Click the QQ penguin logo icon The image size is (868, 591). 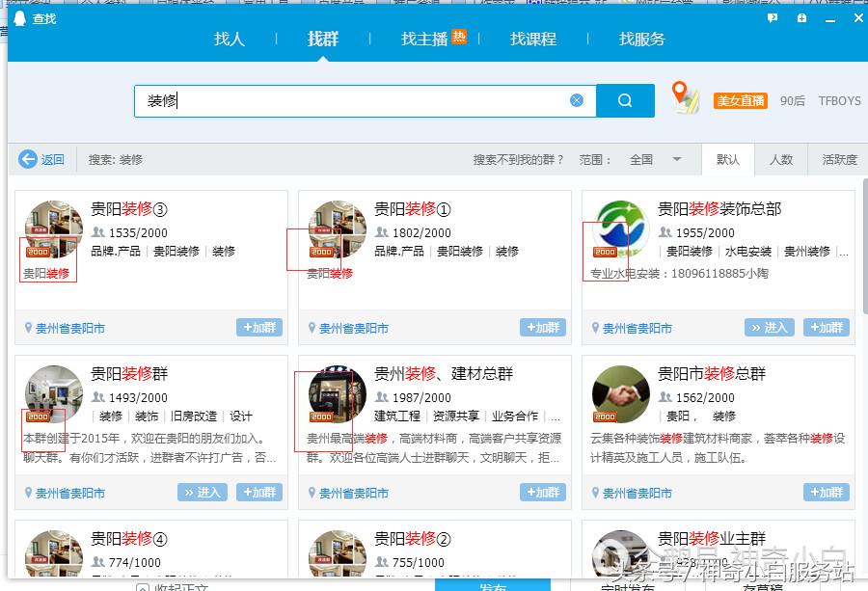click(20, 18)
